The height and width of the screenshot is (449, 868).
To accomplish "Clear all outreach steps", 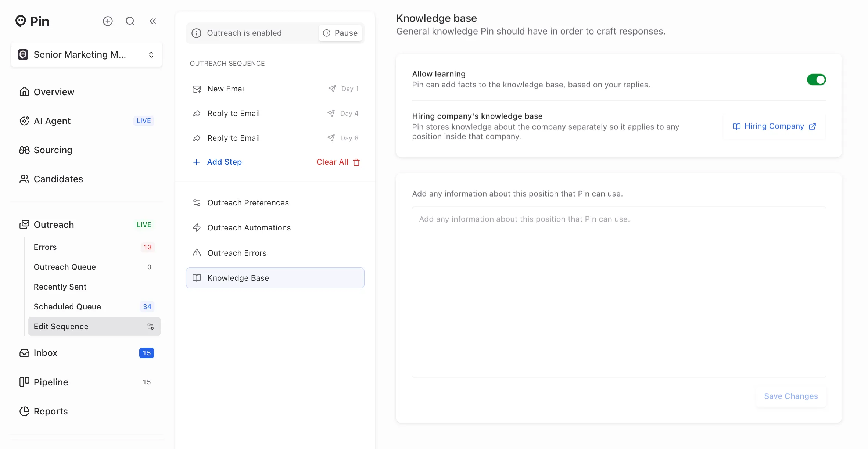I will click(338, 162).
